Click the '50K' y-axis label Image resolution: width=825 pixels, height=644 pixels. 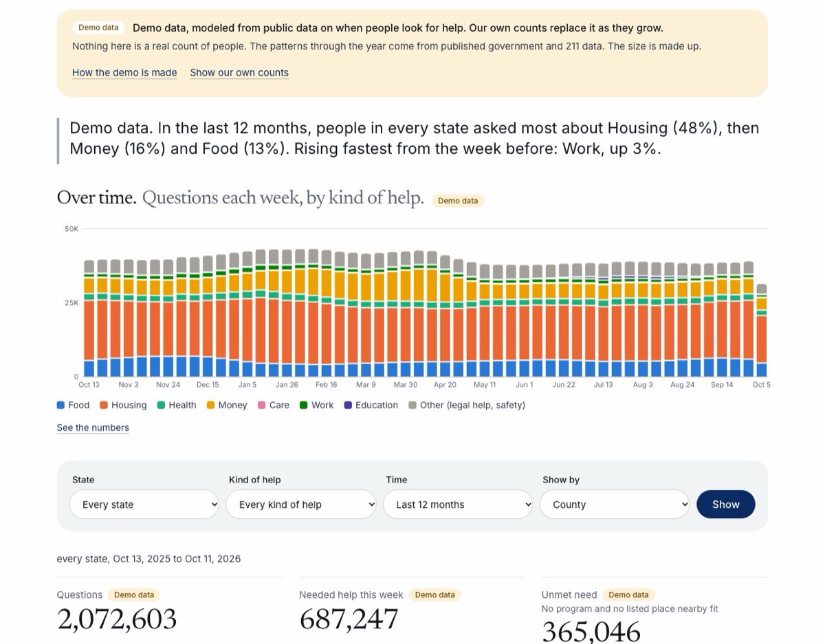point(71,229)
